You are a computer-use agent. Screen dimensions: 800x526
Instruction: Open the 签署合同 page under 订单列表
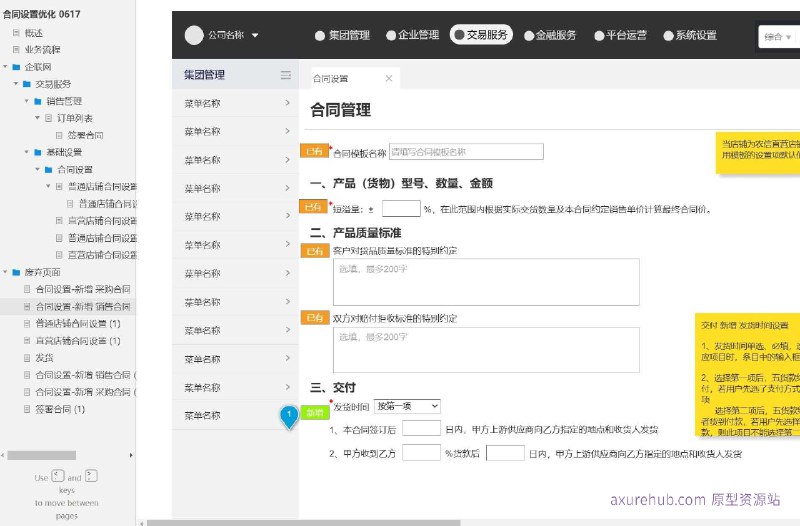click(x=85, y=135)
